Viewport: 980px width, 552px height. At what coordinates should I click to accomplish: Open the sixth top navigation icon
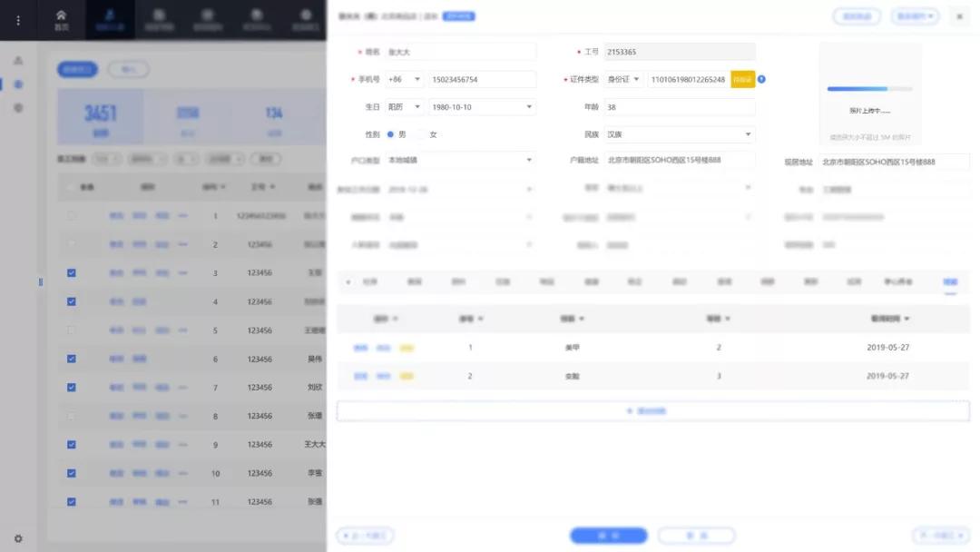point(306,20)
